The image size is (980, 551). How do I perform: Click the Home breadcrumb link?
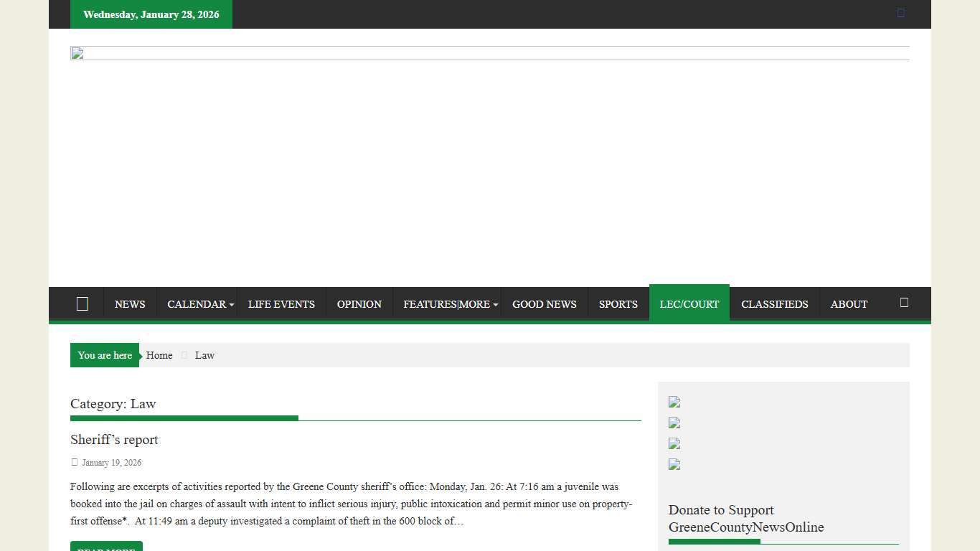pos(159,355)
